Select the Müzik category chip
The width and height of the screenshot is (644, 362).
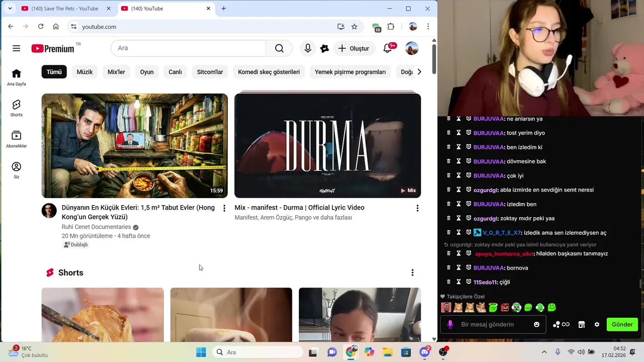[x=85, y=72]
